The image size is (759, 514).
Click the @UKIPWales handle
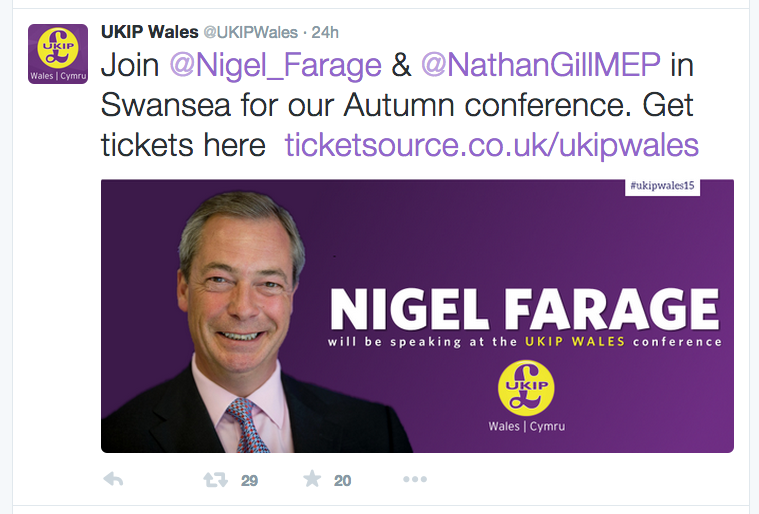(x=251, y=32)
